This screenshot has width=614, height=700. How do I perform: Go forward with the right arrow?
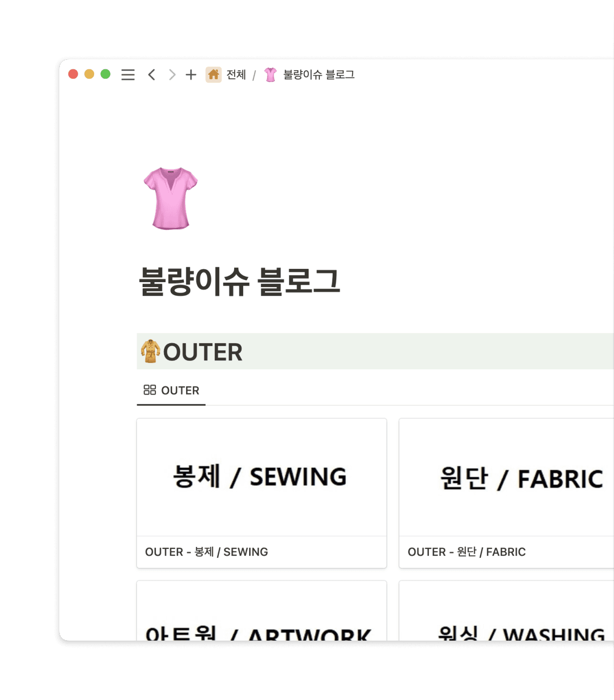point(172,75)
